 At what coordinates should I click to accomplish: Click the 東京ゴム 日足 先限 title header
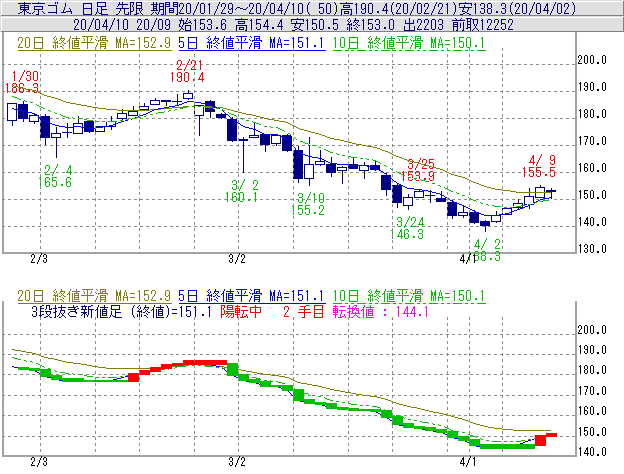82,8
